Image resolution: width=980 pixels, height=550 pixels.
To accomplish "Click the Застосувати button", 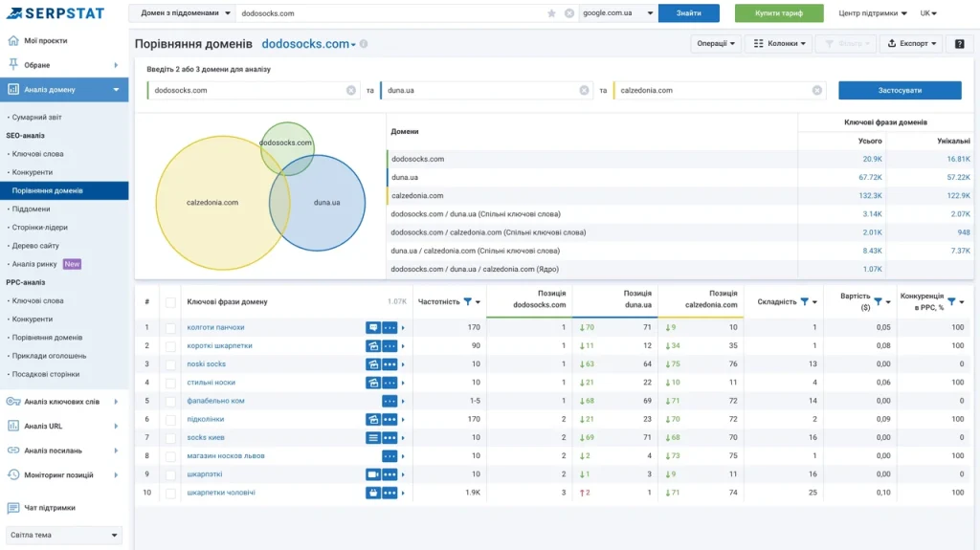I will tap(900, 90).
